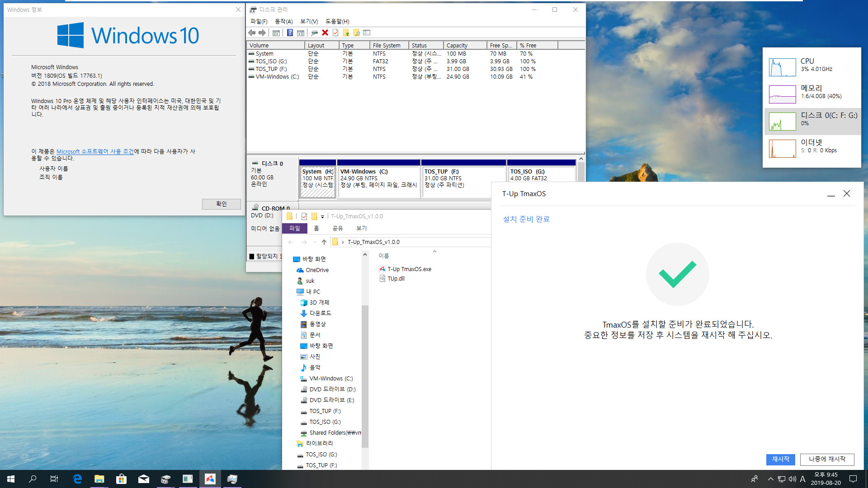Open Microsoft Store from the taskbar
This screenshot has width=868, height=488.
point(121,479)
